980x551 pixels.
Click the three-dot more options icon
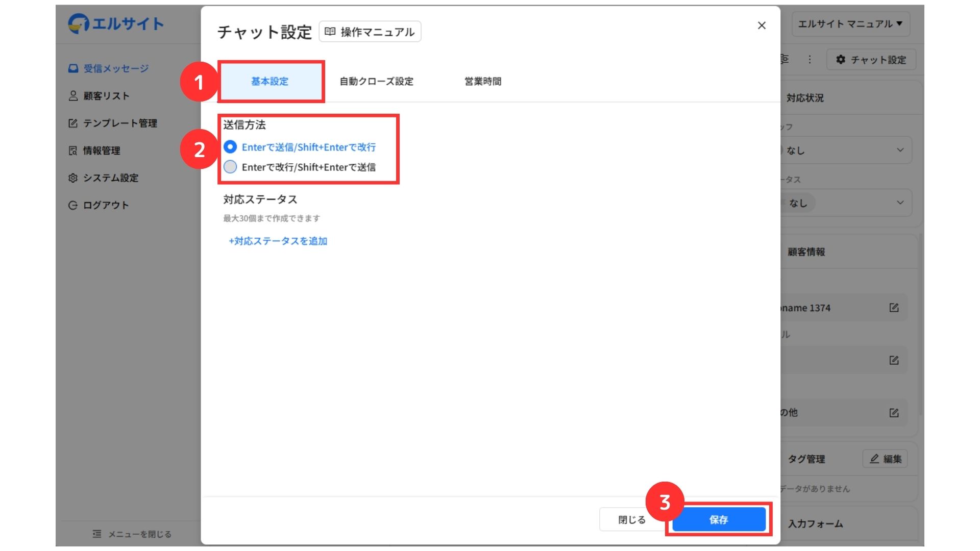tap(810, 60)
